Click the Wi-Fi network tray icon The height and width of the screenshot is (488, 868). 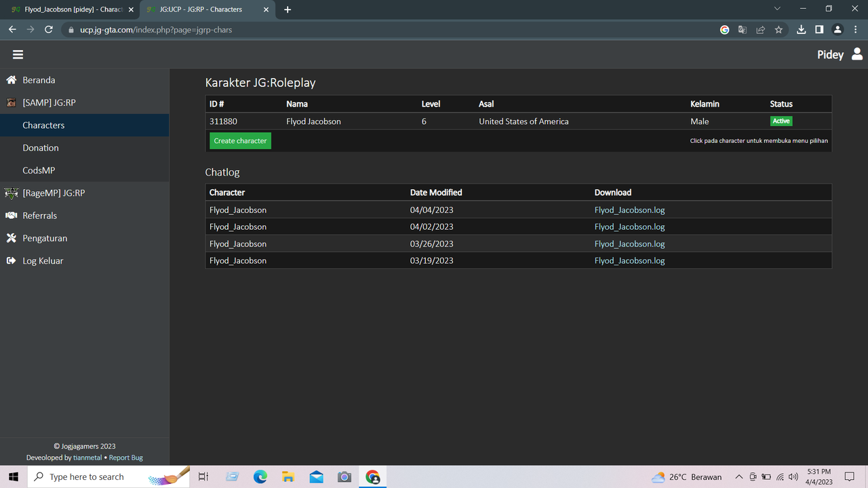[x=781, y=477]
